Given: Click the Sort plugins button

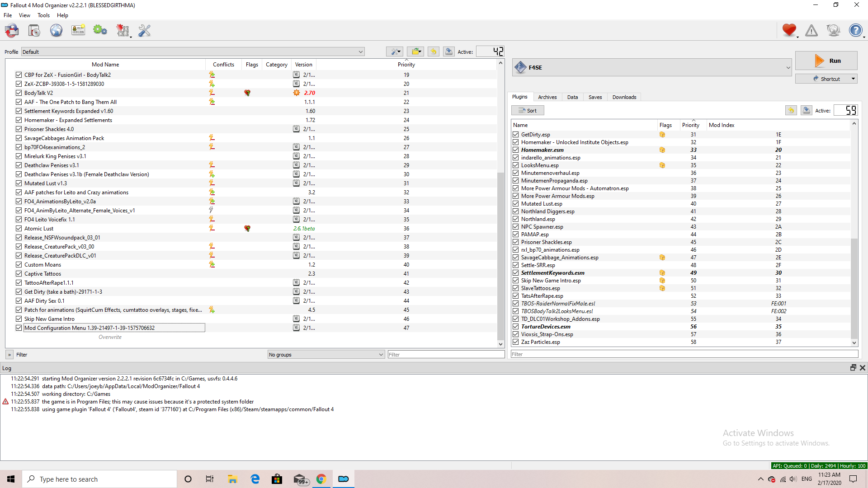Looking at the screenshot, I should (x=528, y=111).
